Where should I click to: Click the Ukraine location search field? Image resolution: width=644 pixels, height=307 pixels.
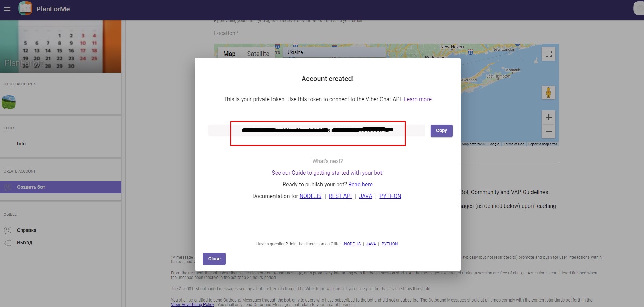point(334,52)
